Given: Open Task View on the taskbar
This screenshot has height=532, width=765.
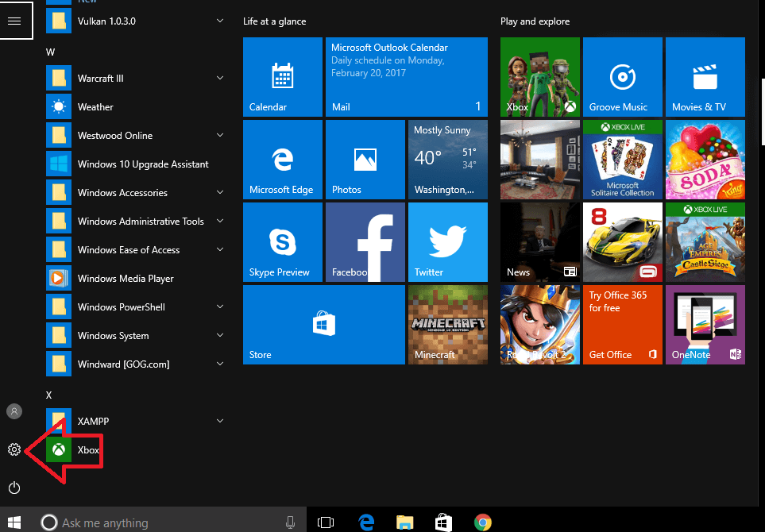Looking at the screenshot, I should (326, 522).
